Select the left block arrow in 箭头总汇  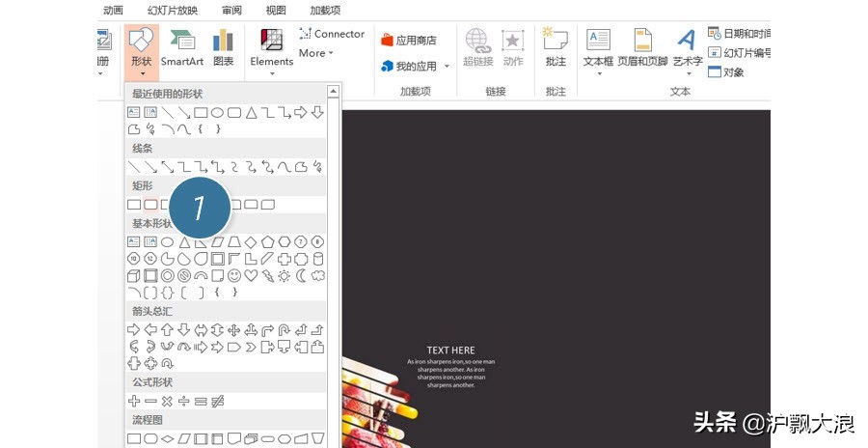point(150,330)
